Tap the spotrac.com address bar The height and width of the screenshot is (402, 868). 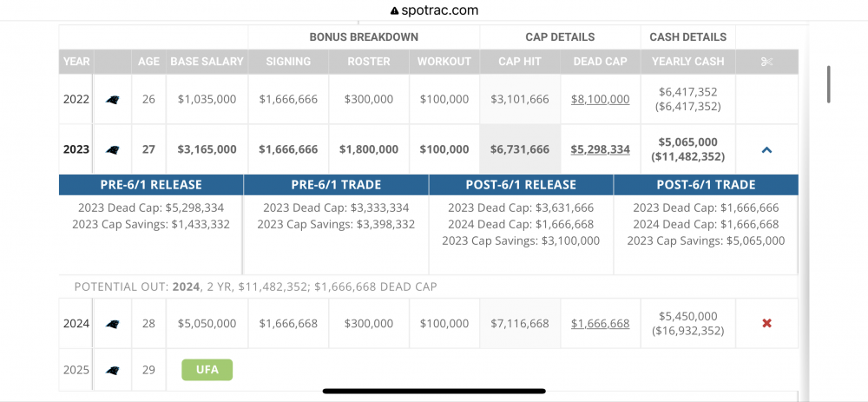(x=434, y=11)
